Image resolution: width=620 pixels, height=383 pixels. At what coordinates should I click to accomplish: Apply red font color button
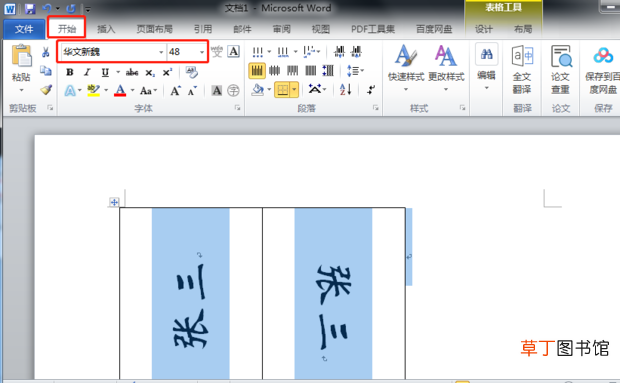(120, 91)
